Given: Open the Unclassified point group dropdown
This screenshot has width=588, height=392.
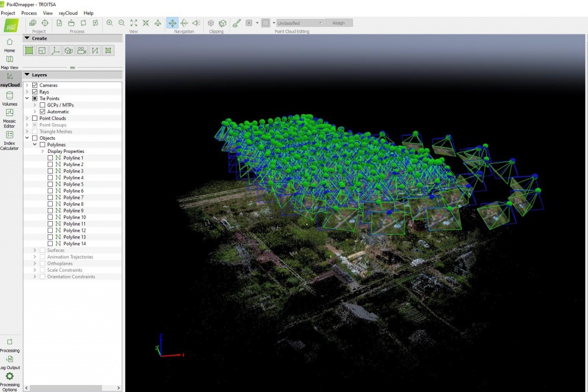Looking at the screenshot, I should [x=299, y=23].
